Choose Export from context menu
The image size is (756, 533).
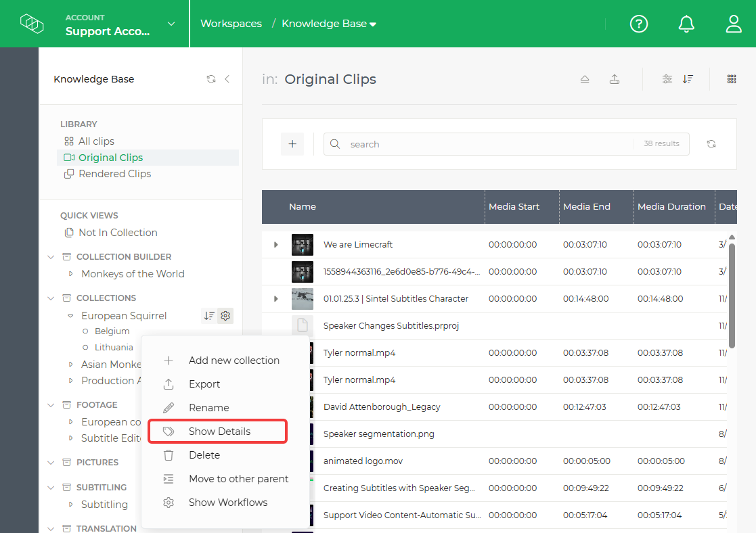(x=225, y=384)
